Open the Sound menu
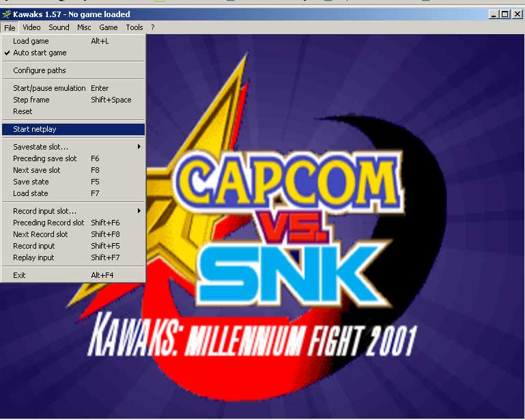 [59, 27]
